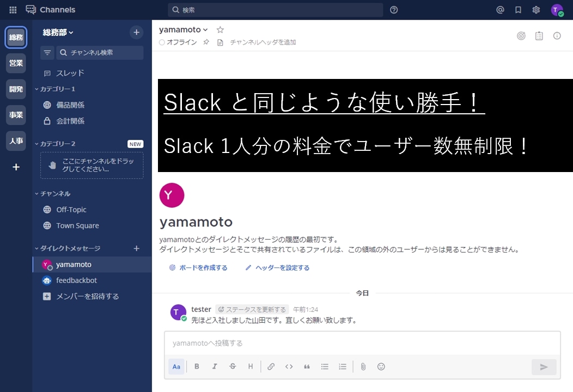The image size is (573, 392).
Task: Open saved posts bookmark icon
Action: tap(518, 10)
